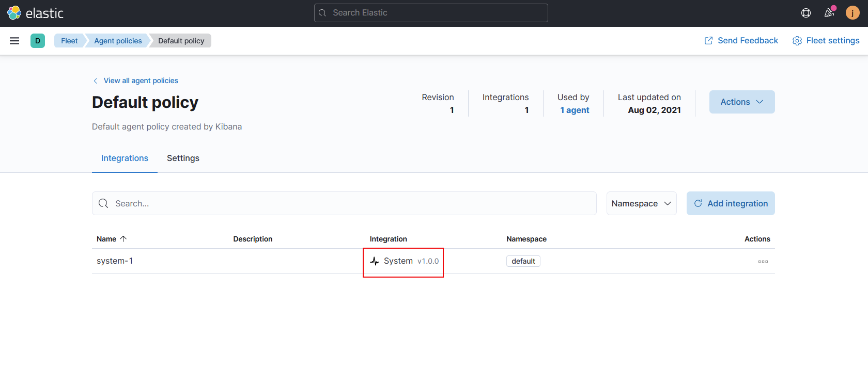
Task: Switch to the Integrations tab
Action: (125, 158)
